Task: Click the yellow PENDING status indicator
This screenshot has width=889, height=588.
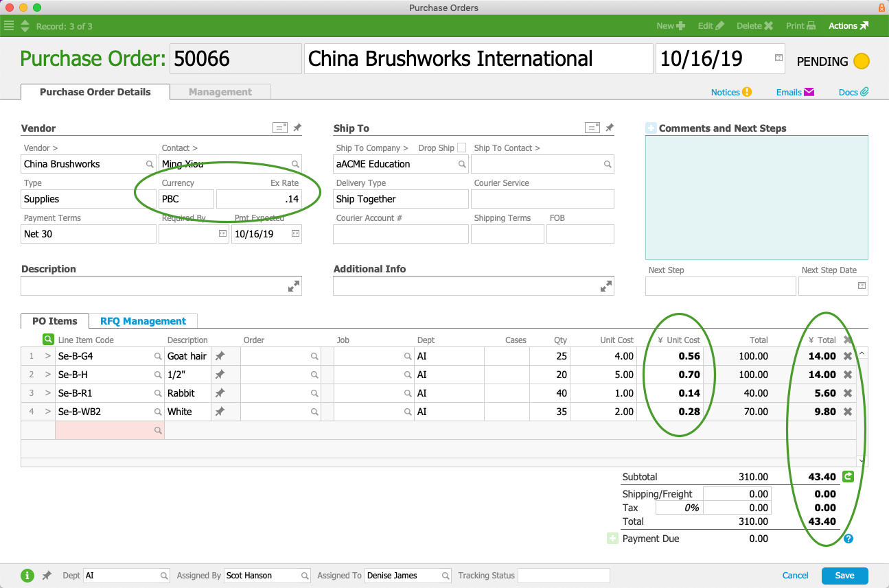Action: 861,61
